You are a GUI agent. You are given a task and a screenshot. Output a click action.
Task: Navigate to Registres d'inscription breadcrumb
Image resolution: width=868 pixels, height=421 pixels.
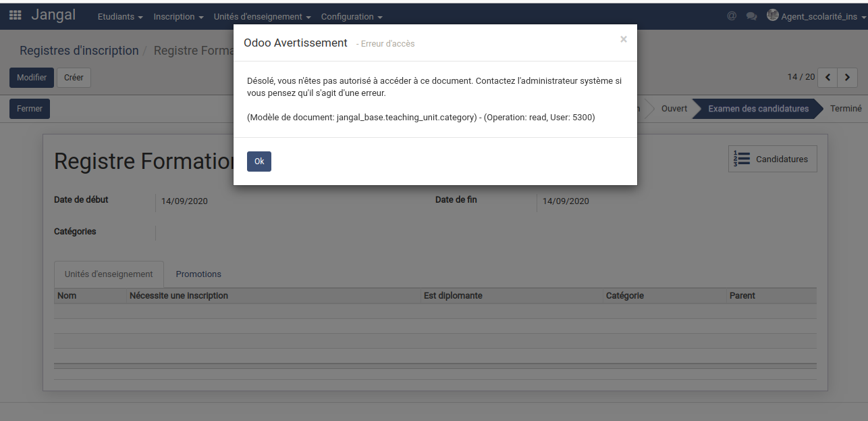[79, 51]
